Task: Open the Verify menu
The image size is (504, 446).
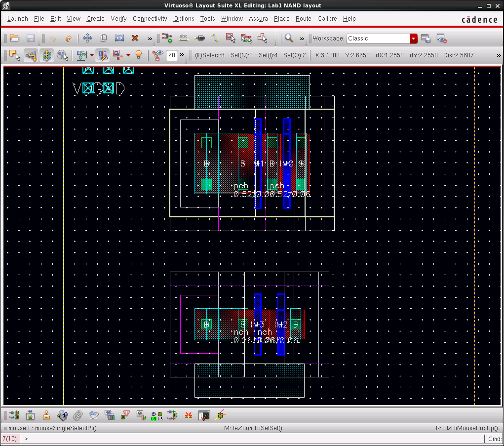Action: coord(118,19)
